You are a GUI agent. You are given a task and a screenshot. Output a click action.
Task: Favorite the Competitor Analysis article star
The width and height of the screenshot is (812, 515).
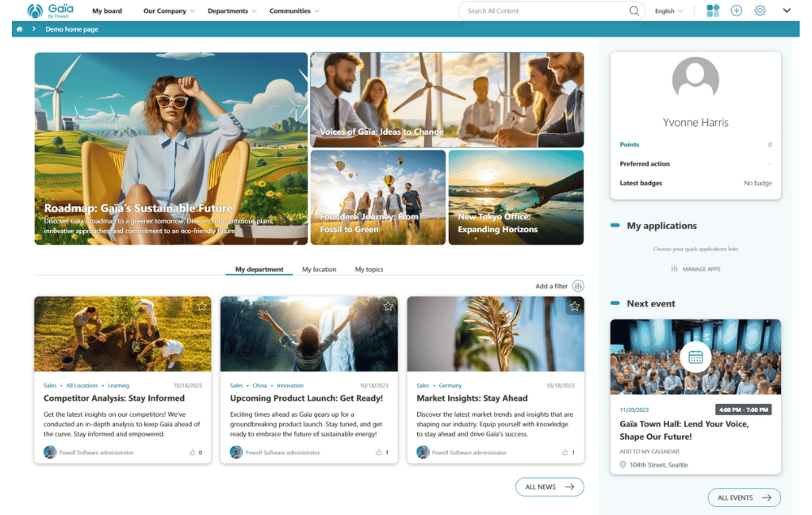pos(201,306)
